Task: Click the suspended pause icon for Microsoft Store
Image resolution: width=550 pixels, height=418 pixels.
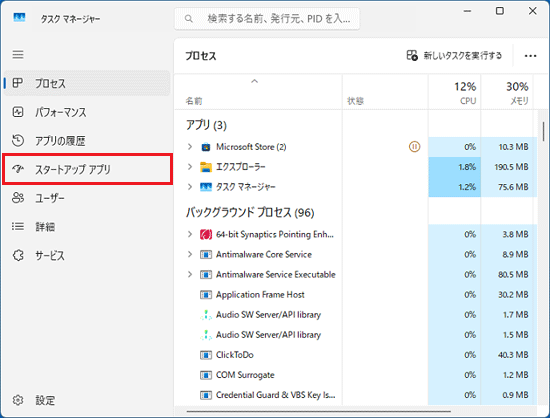Action: [414, 147]
